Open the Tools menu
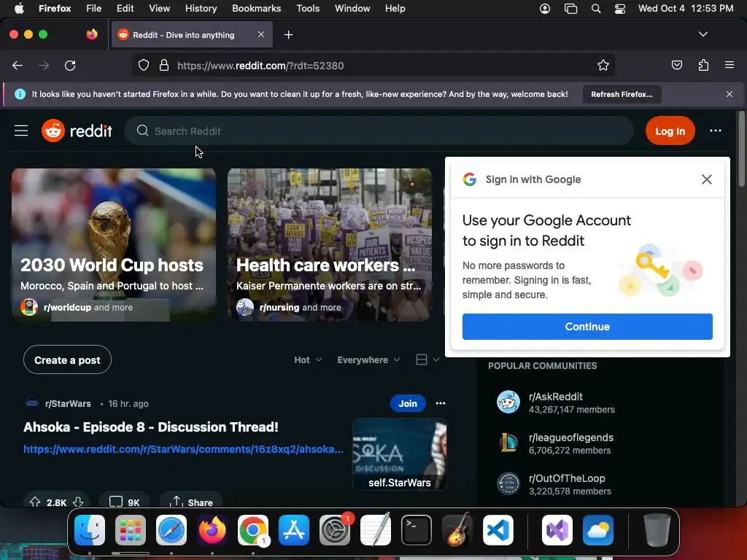 [308, 8]
